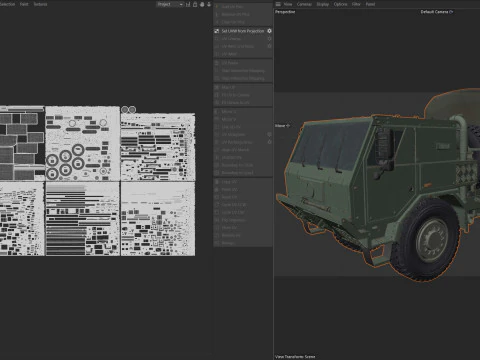This screenshot has width=480, height=360.
Task: Click the Move tool label in viewport
Action: tap(282, 126)
